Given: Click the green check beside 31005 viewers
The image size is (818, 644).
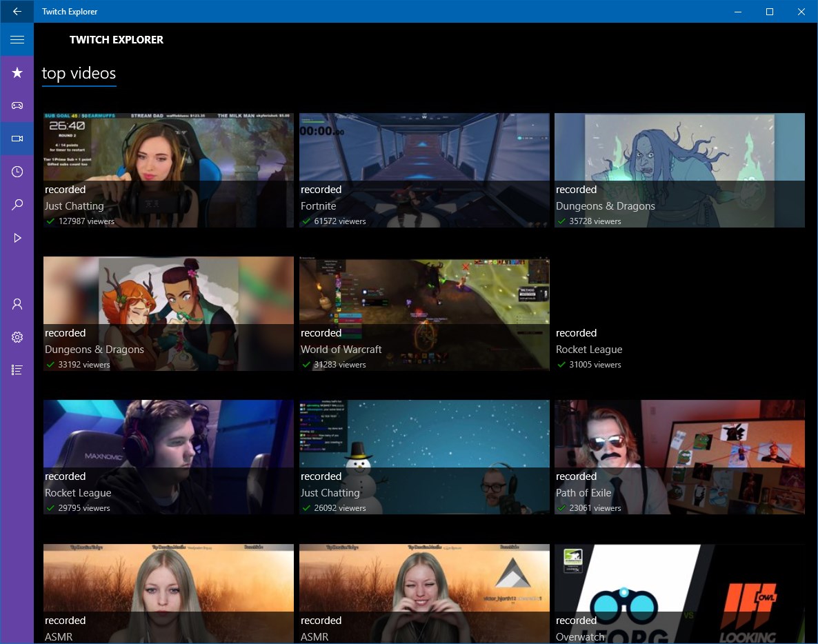Looking at the screenshot, I should (561, 365).
